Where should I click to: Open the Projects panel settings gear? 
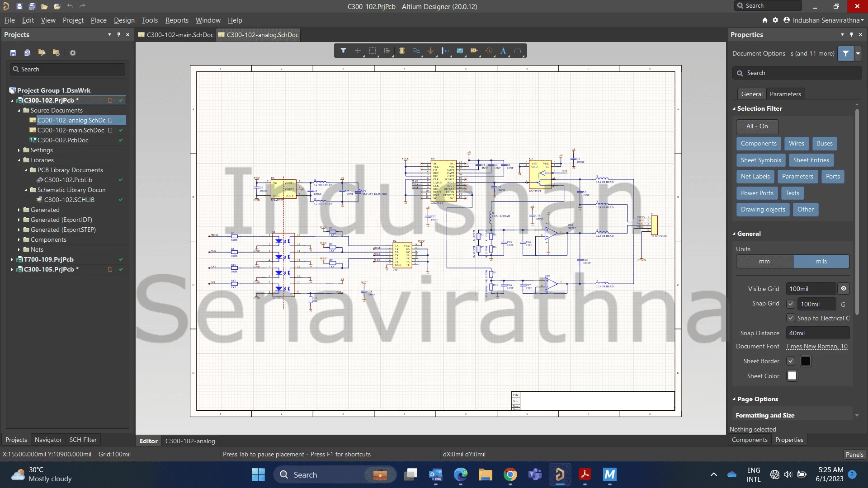tap(73, 53)
